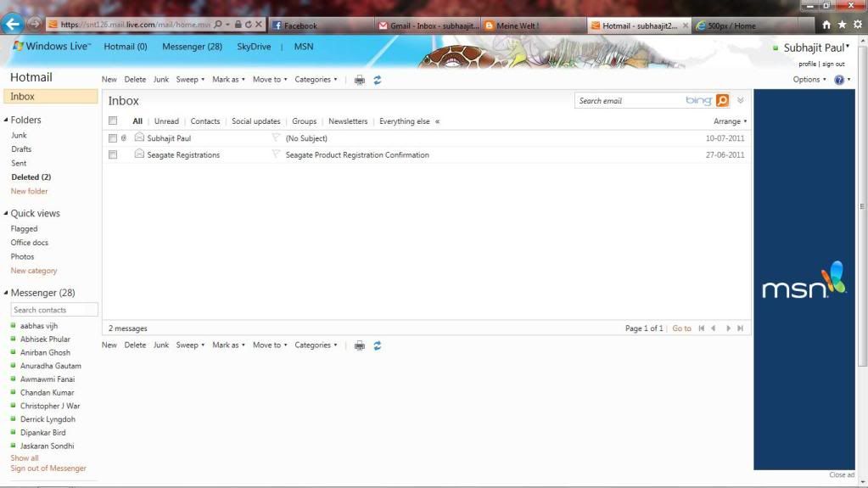Click the Search contacts field
The width and height of the screenshot is (868, 488).
click(x=54, y=310)
